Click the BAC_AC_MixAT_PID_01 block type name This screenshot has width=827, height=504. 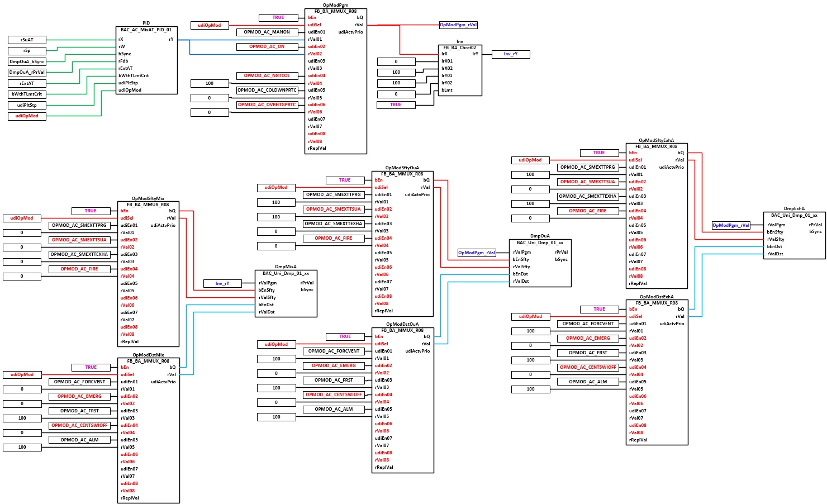(146, 30)
